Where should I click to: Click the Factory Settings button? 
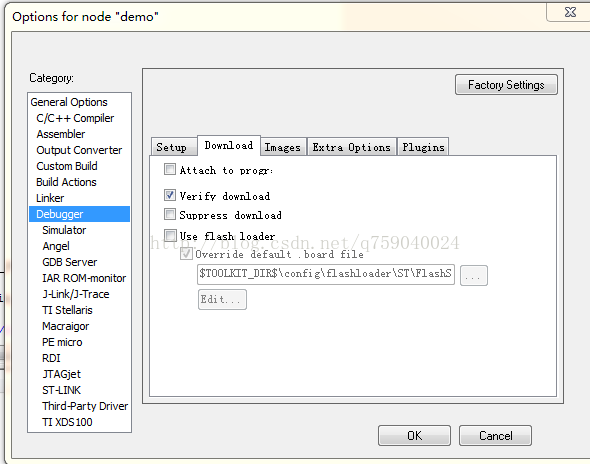[x=506, y=85]
